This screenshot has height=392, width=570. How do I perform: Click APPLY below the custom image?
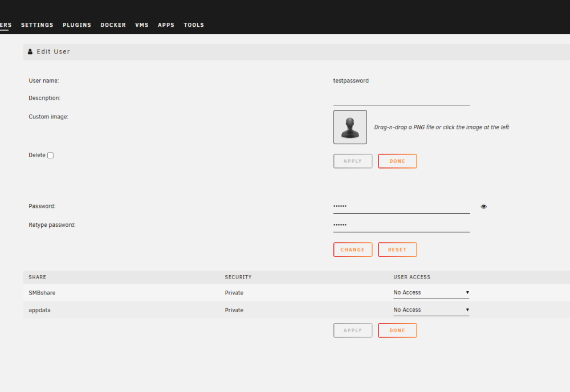[353, 161]
